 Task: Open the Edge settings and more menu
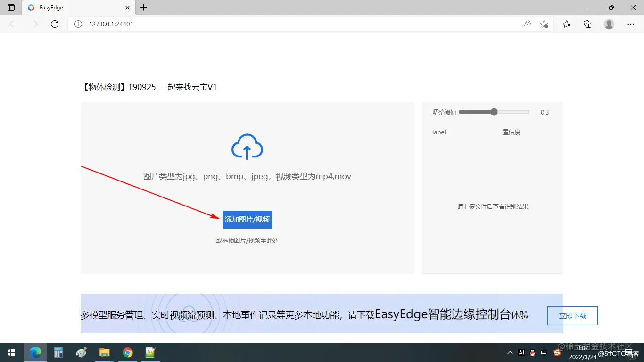631,24
